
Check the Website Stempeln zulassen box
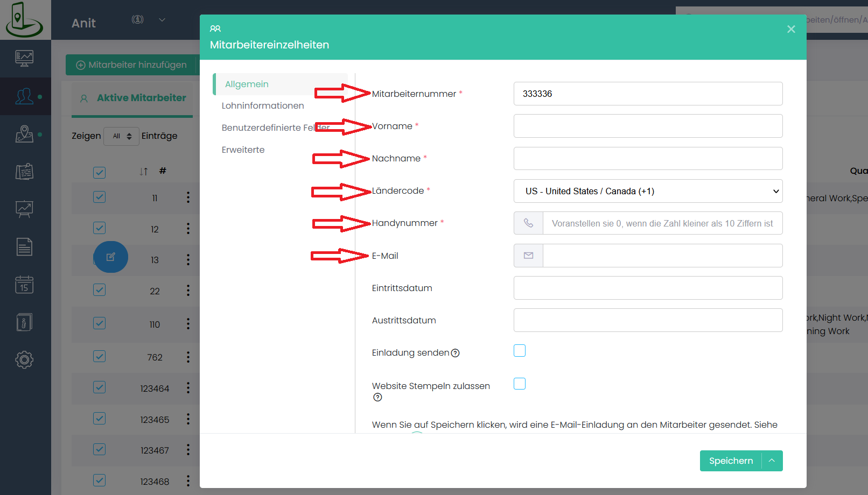(520, 384)
